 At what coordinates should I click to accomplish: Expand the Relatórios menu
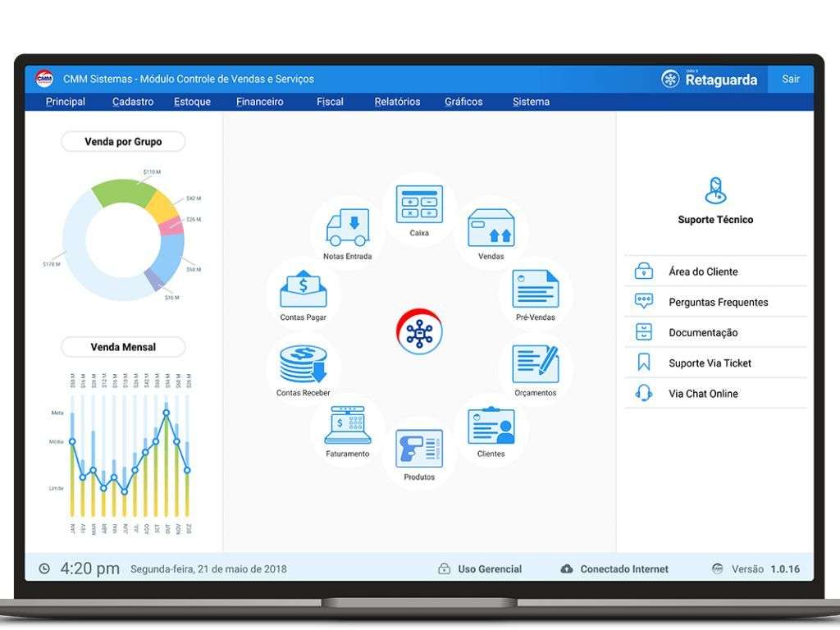[x=397, y=102]
